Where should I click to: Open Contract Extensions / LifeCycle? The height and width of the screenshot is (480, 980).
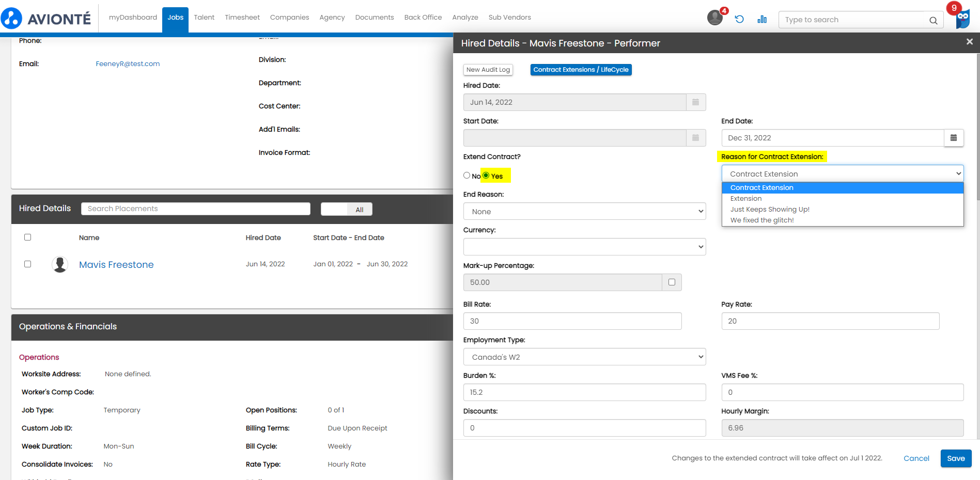pos(581,70)
